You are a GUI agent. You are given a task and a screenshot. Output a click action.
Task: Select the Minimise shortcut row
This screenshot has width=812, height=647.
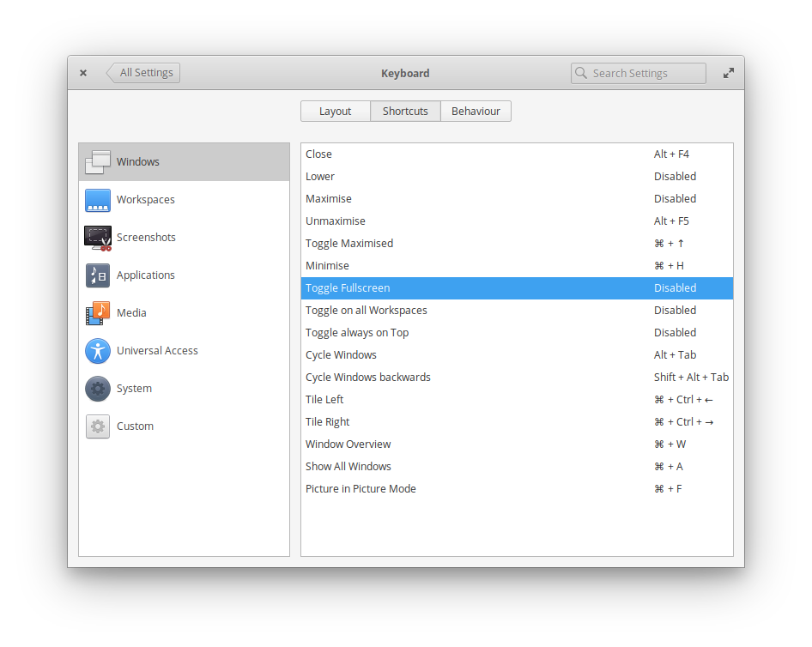[517, 265]
